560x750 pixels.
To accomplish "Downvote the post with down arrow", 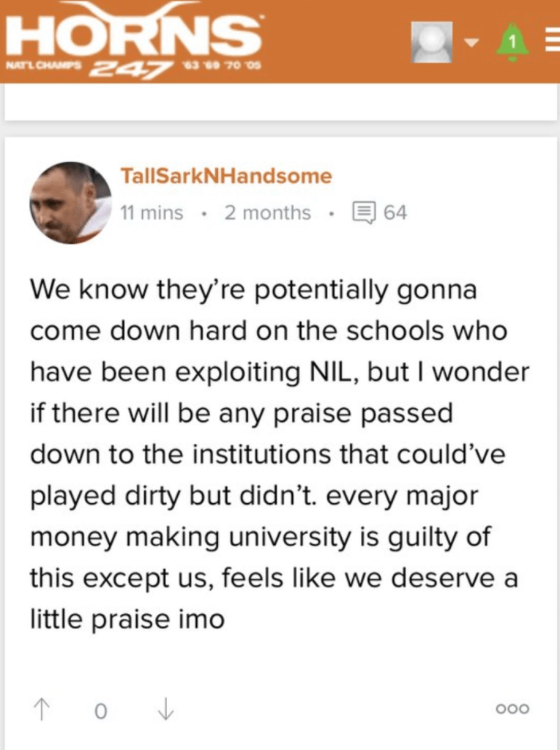I will (165, 708).
